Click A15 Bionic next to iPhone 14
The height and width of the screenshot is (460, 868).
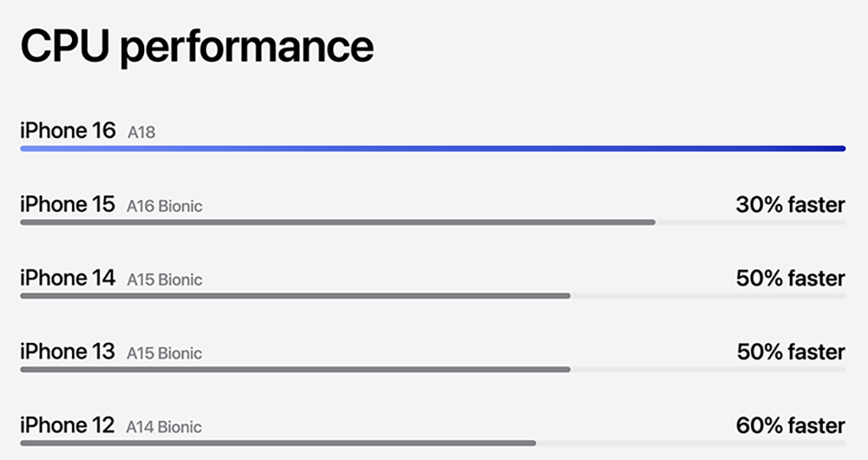tap(164, 280)
